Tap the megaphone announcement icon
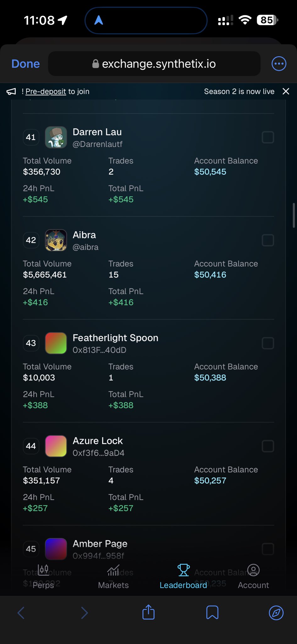 pyautogui.click(x=11, y=92)
